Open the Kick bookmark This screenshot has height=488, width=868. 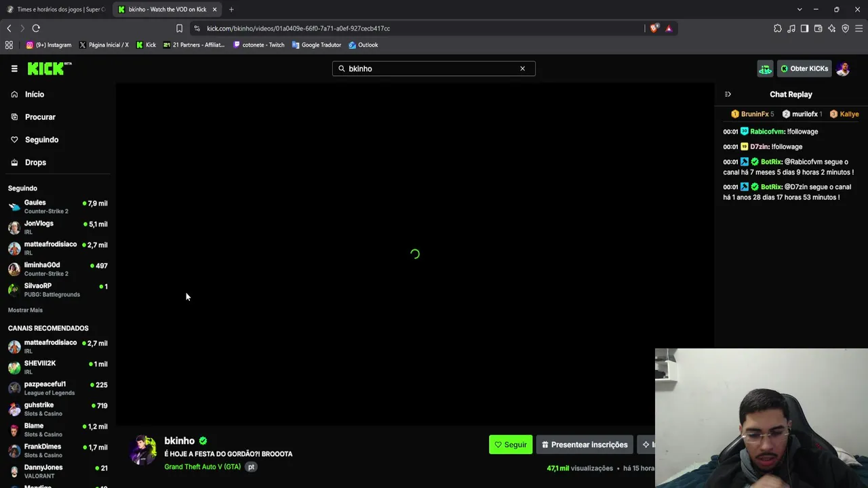146,45
